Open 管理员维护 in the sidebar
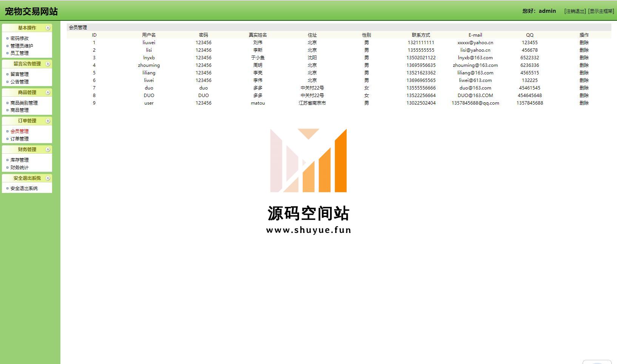The image size is (617, 364). point(22,46)
